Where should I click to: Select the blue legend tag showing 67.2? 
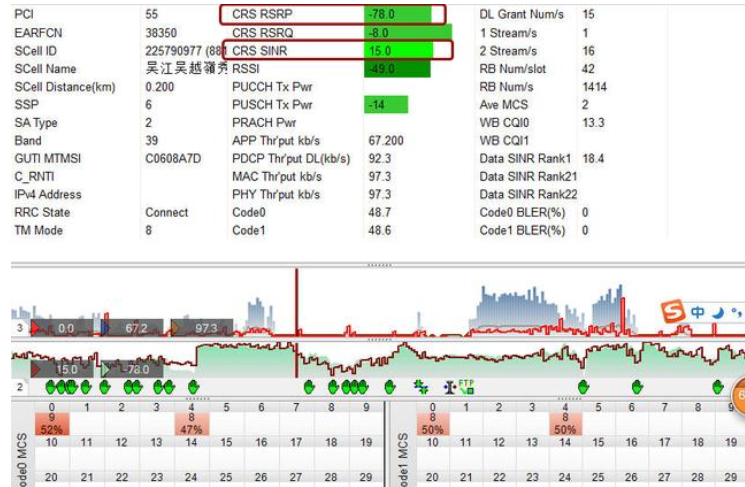pyautogui.click(x=132, y=328)
